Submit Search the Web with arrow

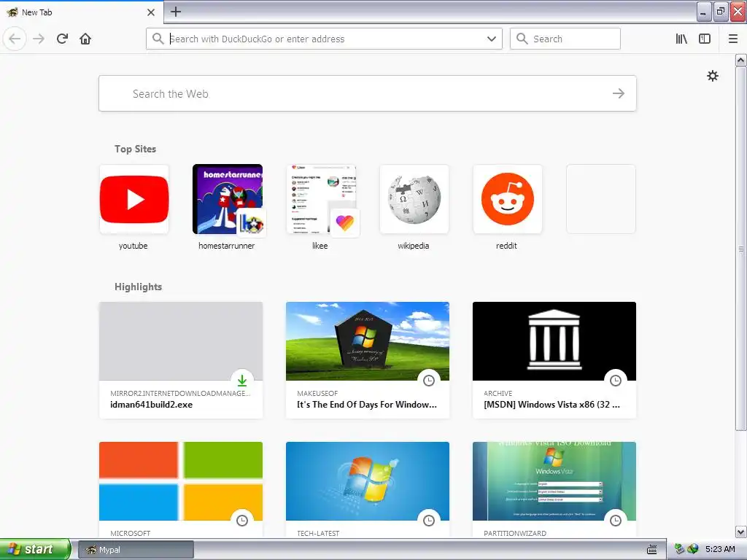coord(619,93)
